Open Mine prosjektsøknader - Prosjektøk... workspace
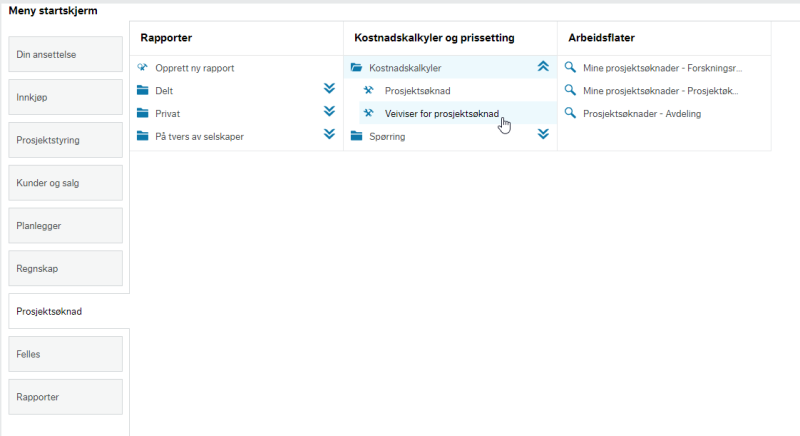Image resolution: width=800 pixels, height=436 pixels. coord(661,91)
